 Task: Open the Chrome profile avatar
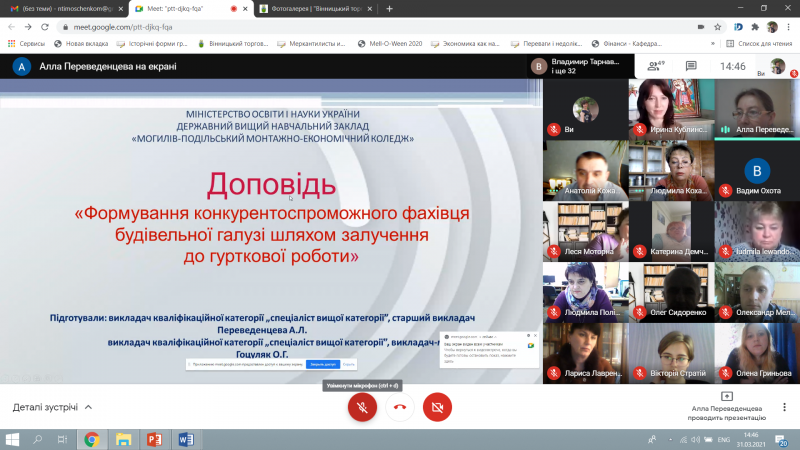pyautogui.click(x=772, y=27)
